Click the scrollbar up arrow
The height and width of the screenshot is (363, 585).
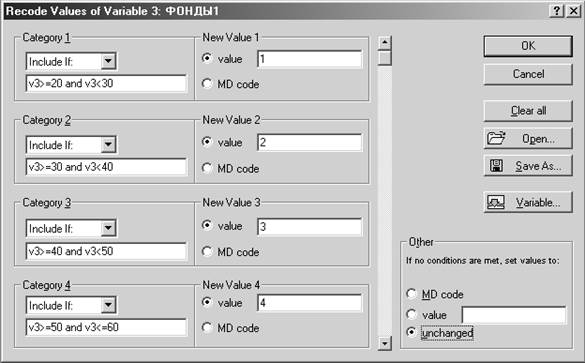click(x=384, y=43)
